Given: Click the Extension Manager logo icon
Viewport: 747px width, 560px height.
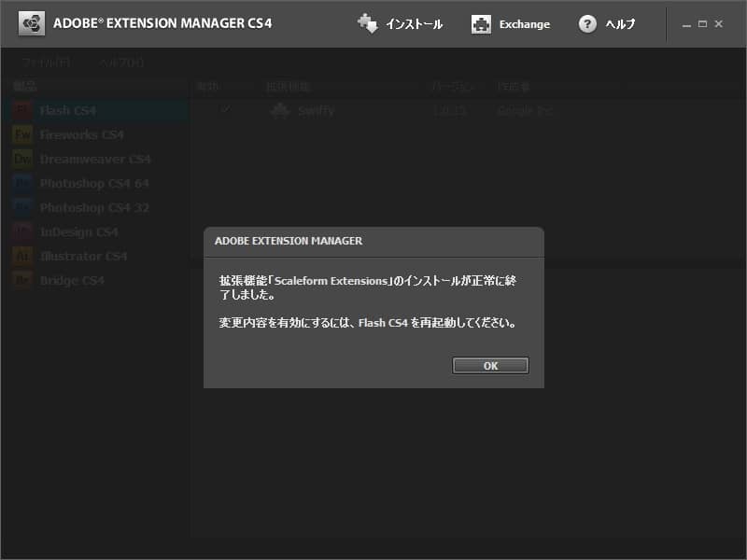Looking at the screenshot, I should tap(32, 23).
